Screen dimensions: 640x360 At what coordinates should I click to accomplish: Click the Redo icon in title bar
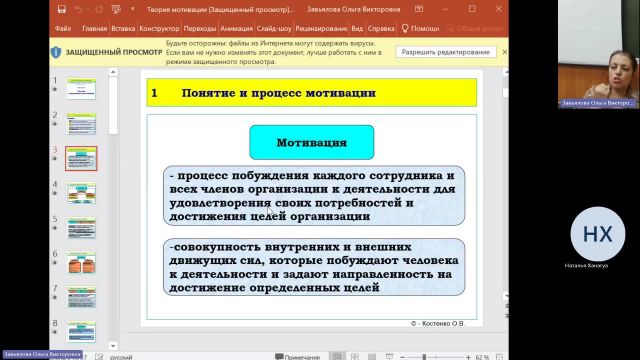[99, 9]
